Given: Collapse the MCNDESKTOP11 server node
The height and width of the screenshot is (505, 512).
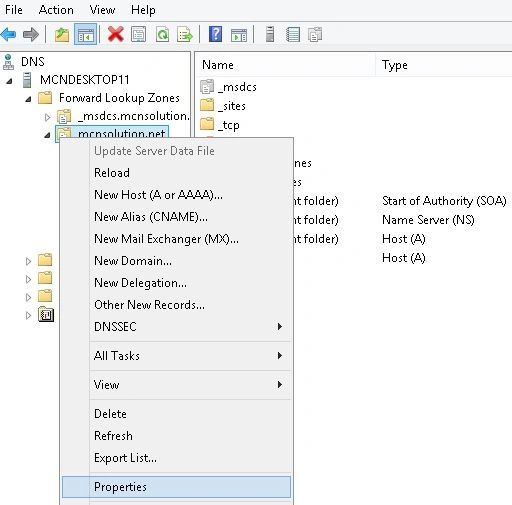Looking at the screenshot, I should pos(10,81).
